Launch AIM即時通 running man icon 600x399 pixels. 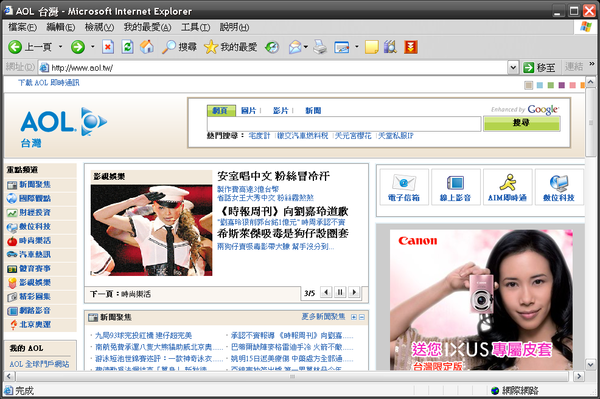coord(507,187)
